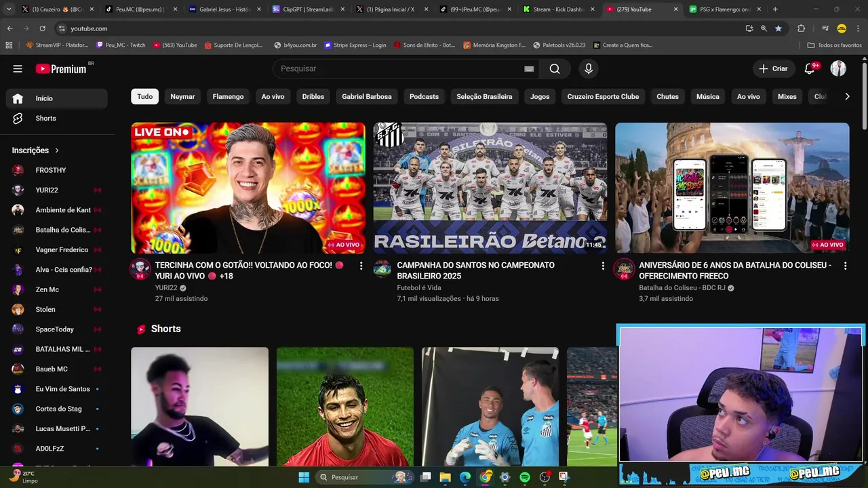Select the Neymar filter chip
The width and height of the screenshot is (868, 488).
(x=182, y=96)
